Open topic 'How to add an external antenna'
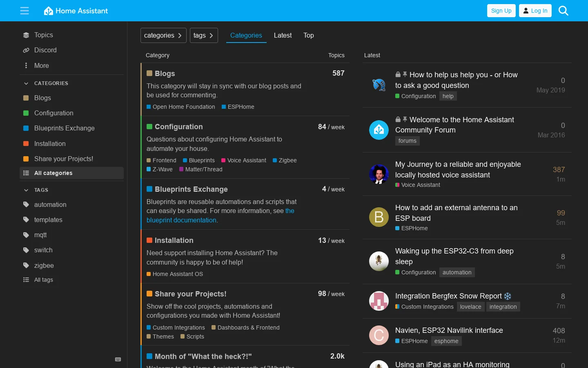The width and height of the screenshot is (588, 368). click(457, 213)
